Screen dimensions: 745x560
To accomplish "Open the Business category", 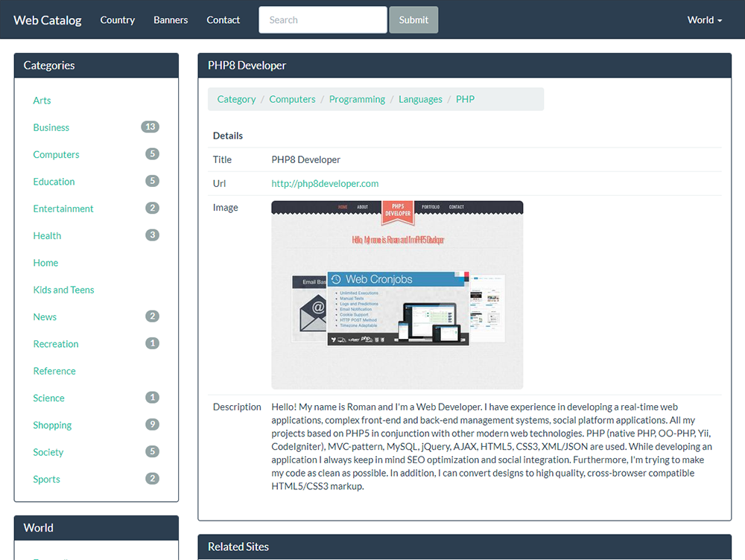I will coord(51,127).
